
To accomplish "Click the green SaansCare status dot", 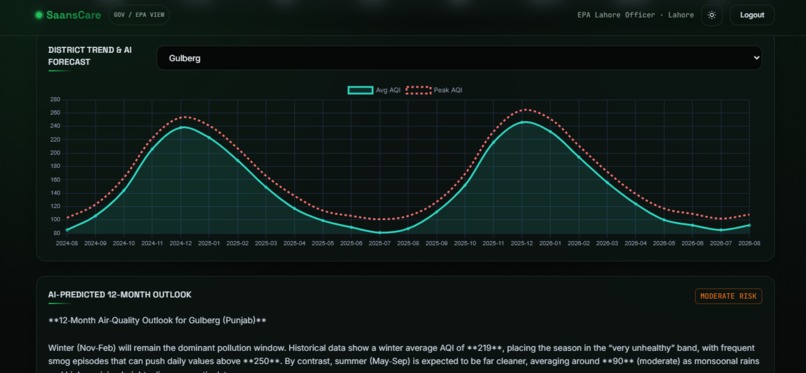I will [39, 15].
